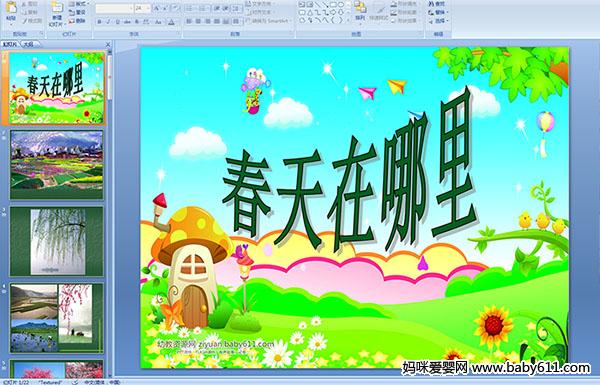This screenshot has width=600, height=385.
Task: Toggle underline formatting button
Action: pos(117,22)
